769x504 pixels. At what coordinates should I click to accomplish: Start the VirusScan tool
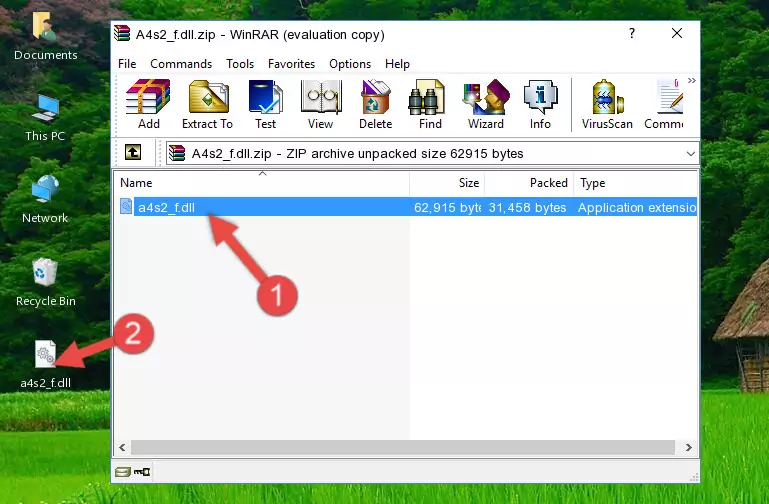point(607,104)
